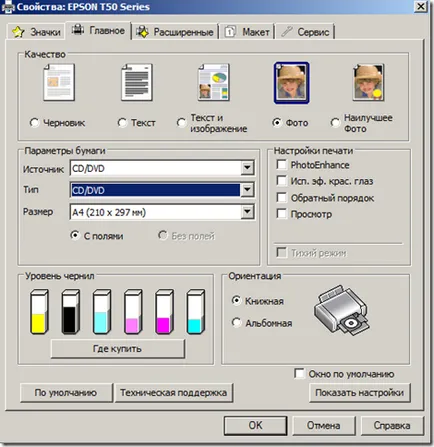Select the Текст radio button

point(122,123)
